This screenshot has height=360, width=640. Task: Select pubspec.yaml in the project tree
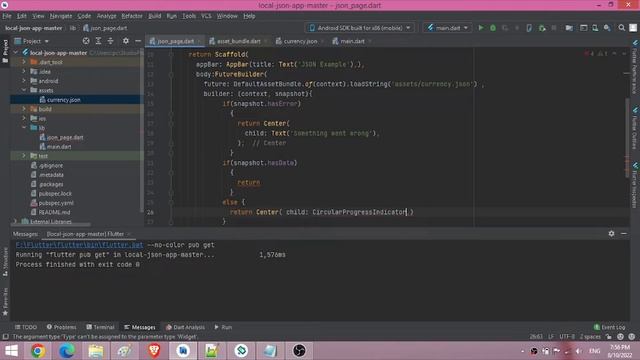(56, 203)
